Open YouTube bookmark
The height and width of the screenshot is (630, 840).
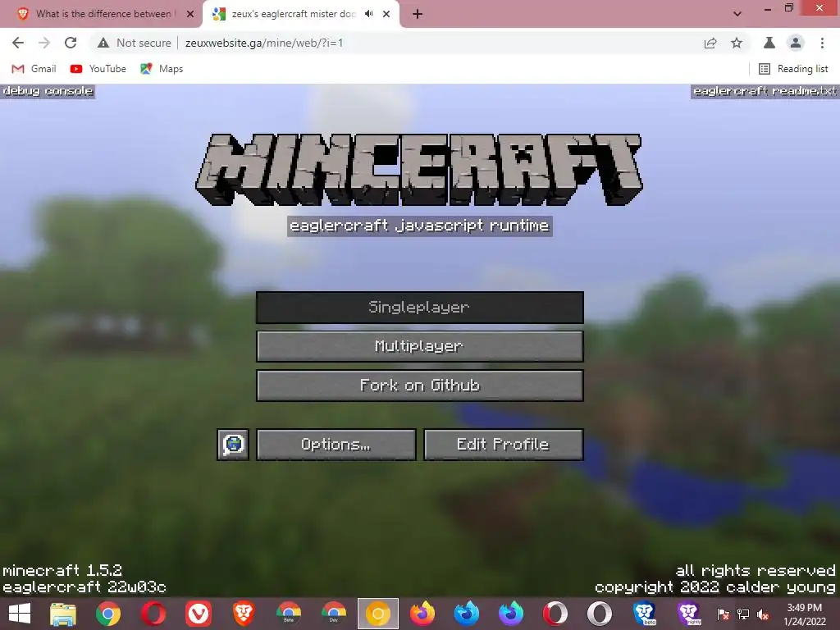tap(98, 69)
